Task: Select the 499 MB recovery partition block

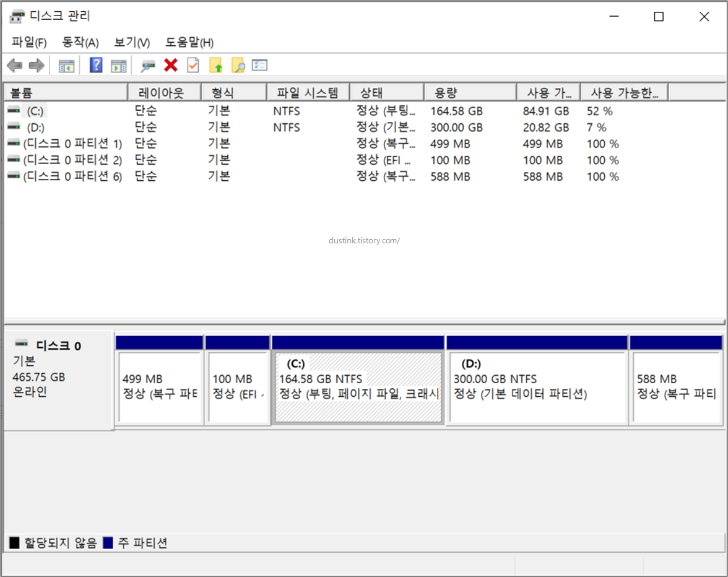Action: (x=159, y=381)
